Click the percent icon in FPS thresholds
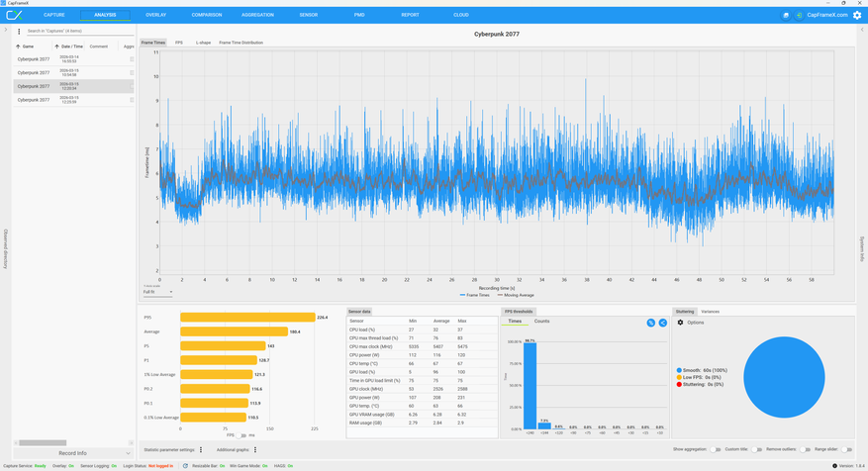868x471 pixels. coord(650,323)
